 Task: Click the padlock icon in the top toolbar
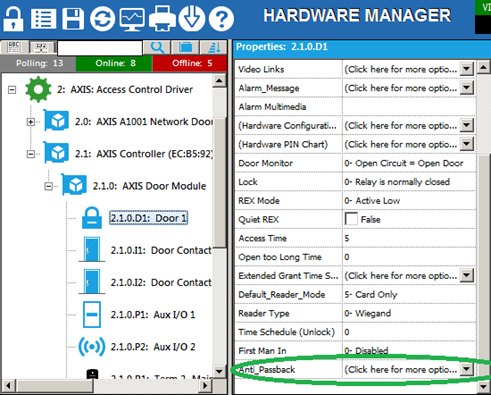[13, 19]
